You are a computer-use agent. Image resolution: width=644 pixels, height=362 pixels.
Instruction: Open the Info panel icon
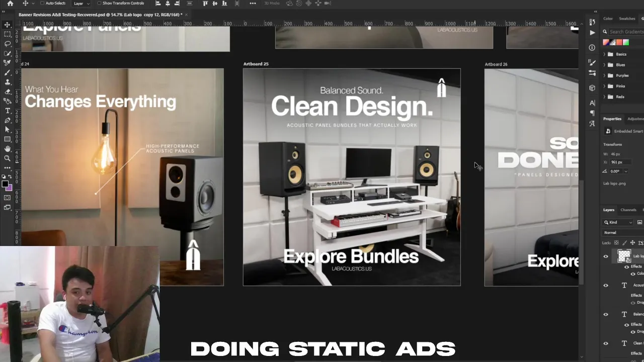point(592,48)
